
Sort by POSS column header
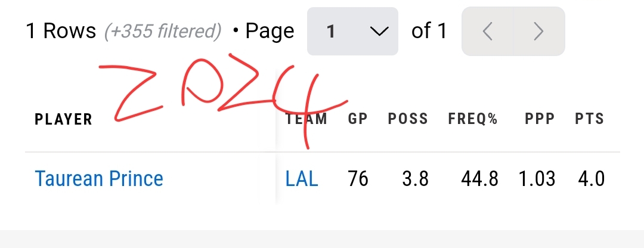point(408,119)
